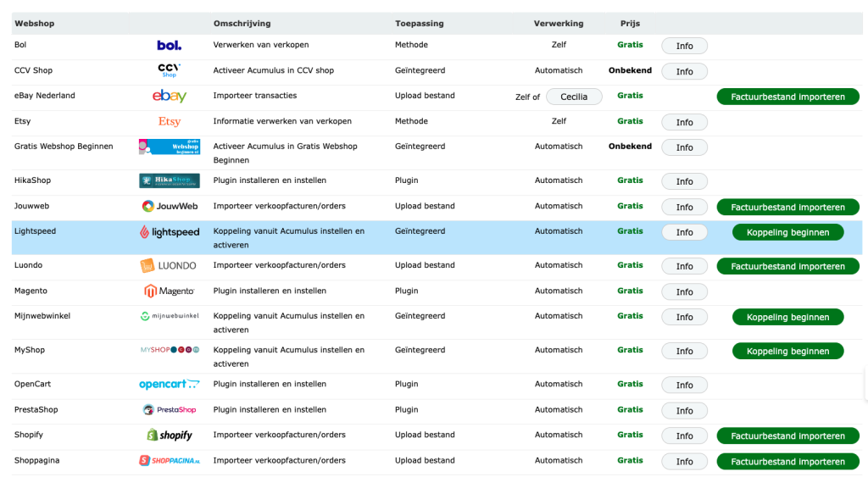
Task: Click the Webshop column header
Action: [34, 23]
